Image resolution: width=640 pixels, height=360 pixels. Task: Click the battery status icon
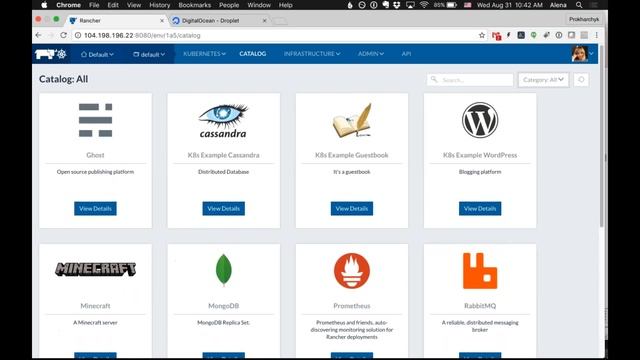pos(452,5)
